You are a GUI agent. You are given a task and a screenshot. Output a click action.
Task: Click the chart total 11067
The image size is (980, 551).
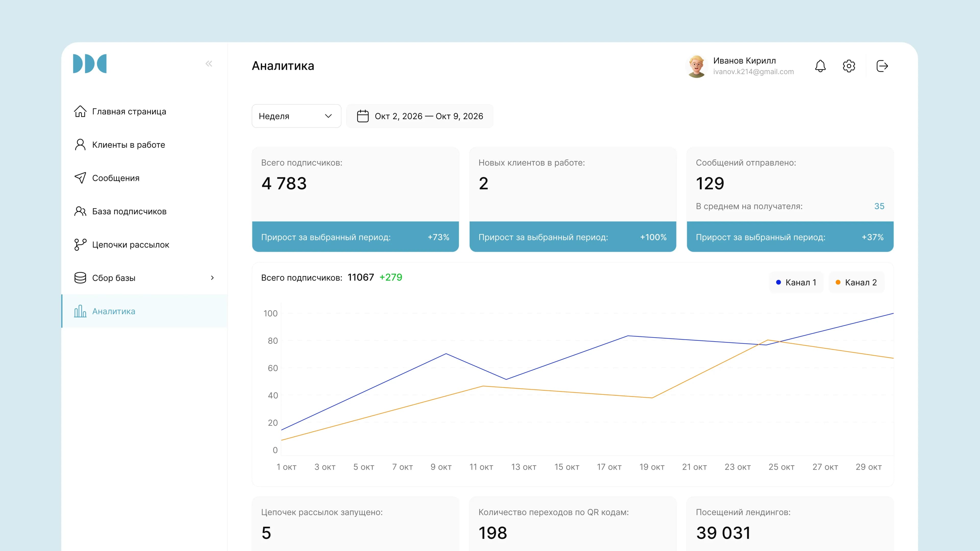click(361, 277)
